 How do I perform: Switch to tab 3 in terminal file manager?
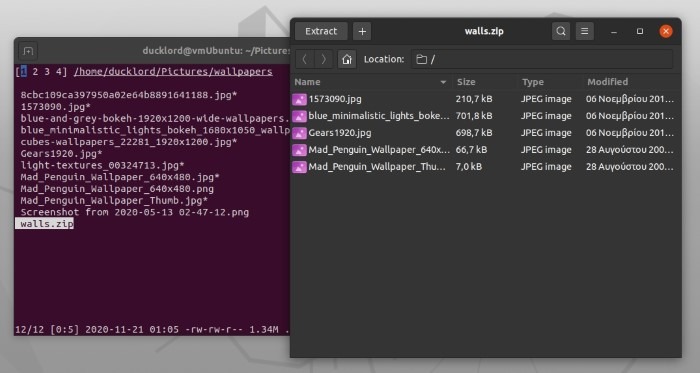coord(47,71)
